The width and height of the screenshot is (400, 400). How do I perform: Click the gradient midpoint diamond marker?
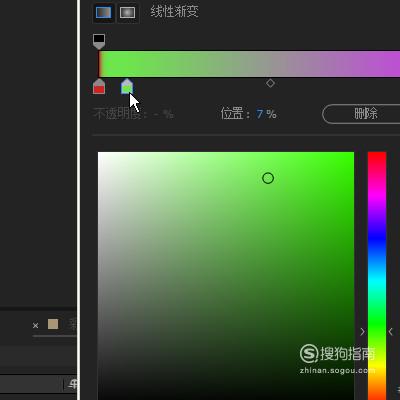pyautogui.click(x=270, y=83)
